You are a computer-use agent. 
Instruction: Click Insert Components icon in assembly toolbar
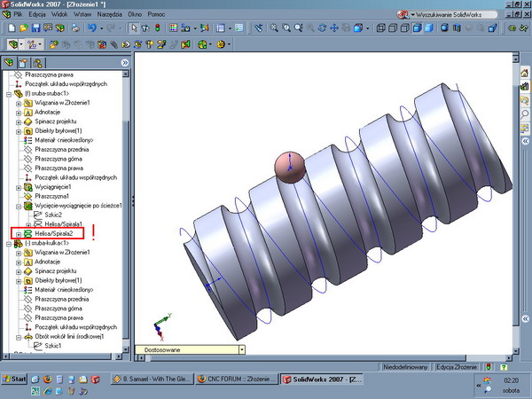53,44
